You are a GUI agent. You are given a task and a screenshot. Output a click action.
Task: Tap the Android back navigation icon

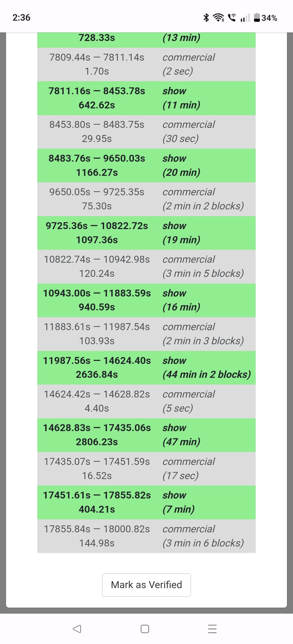77,629
